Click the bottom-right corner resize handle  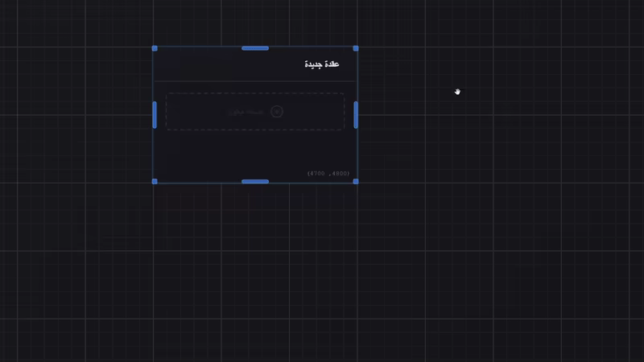356,182
